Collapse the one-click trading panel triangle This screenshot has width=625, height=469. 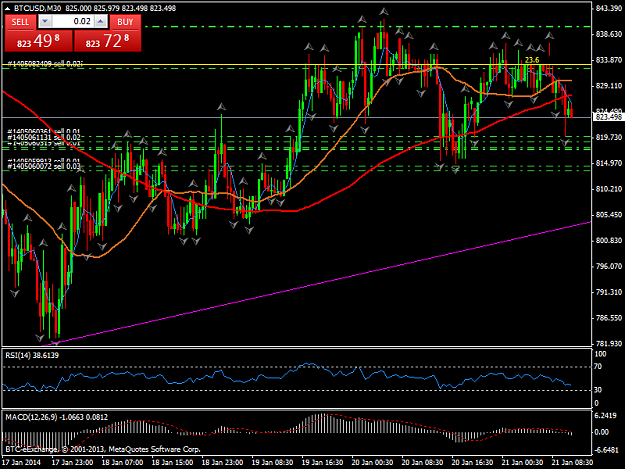pyautogui.click(x=7, y=8)
